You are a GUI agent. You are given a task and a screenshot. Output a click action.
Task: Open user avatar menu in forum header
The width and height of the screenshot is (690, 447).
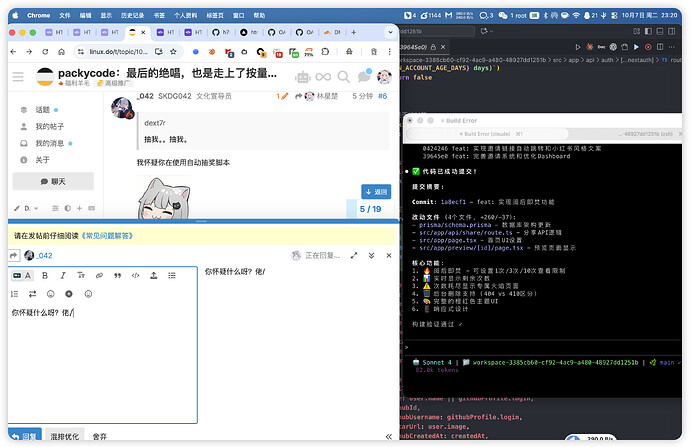384,77
